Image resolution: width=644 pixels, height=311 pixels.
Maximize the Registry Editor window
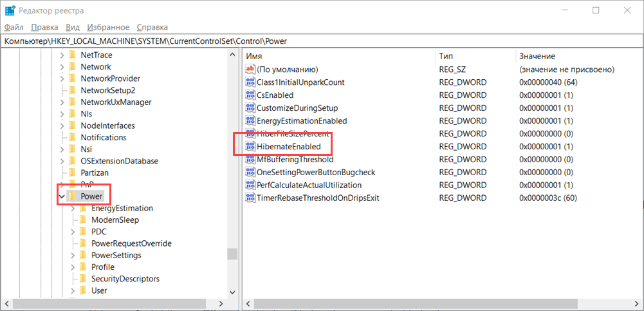coord(596,11)
